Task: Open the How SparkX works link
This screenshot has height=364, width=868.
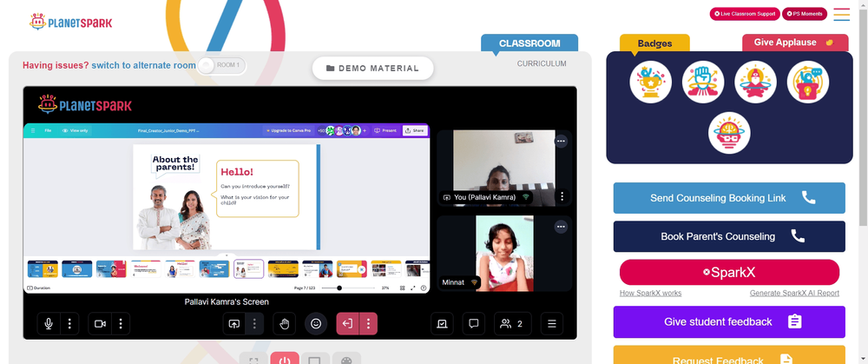Action: tap(650, 293)
